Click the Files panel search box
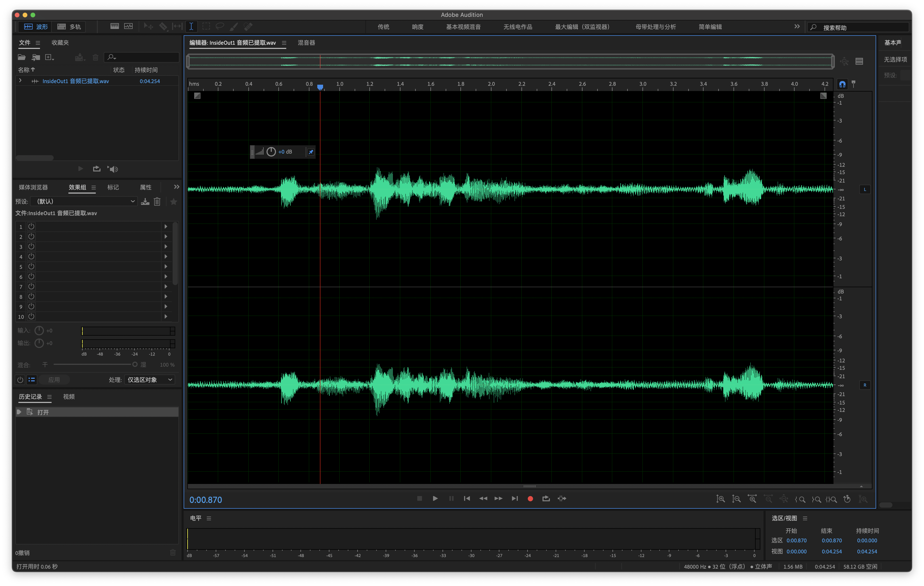This screenshot has width=924, height=586. coord(141,57)
